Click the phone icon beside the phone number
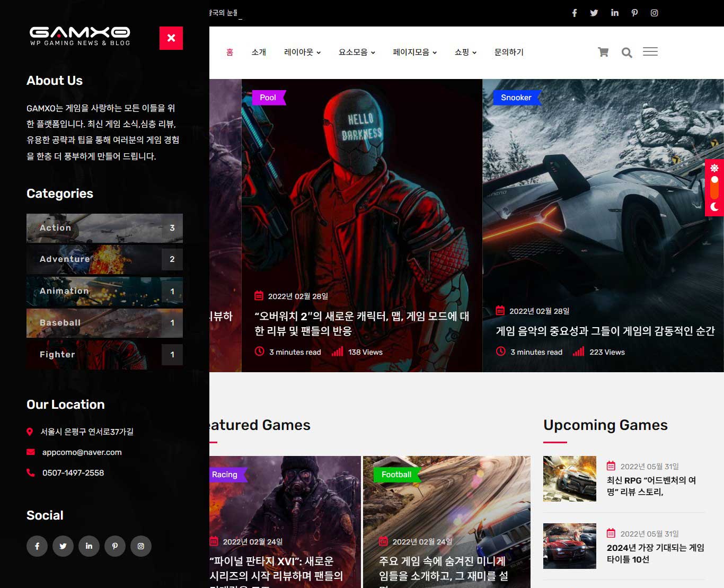The image size is (724, 588). click(30, 472)
